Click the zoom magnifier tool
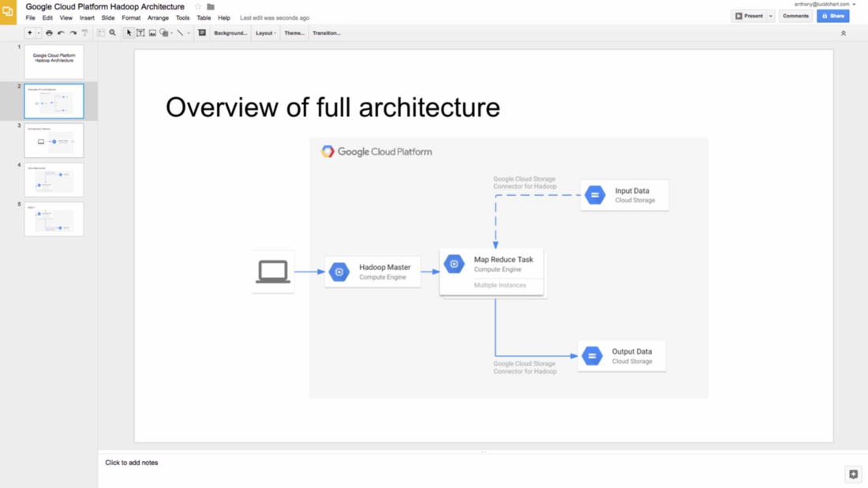 tap(113, 33)
